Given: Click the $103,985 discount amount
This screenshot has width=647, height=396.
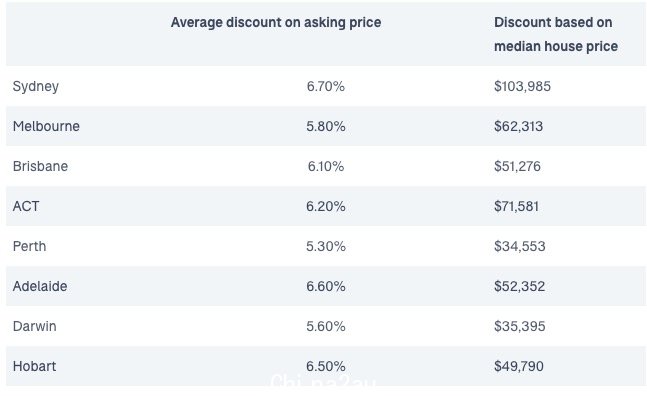Looking at the screenshot, I should coord(522,86).
